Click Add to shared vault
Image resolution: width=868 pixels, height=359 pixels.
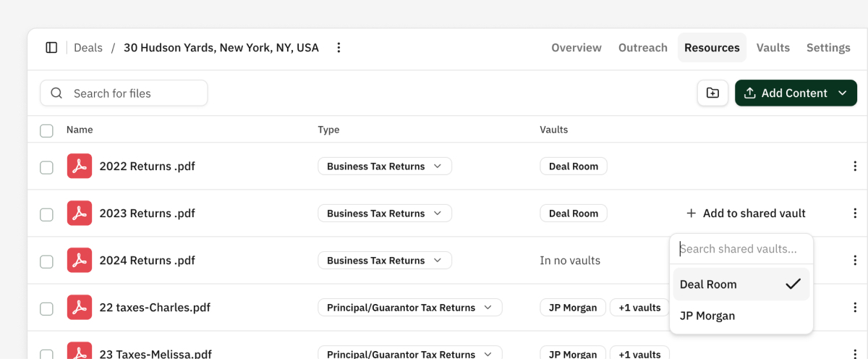click(x=746, y=214)
